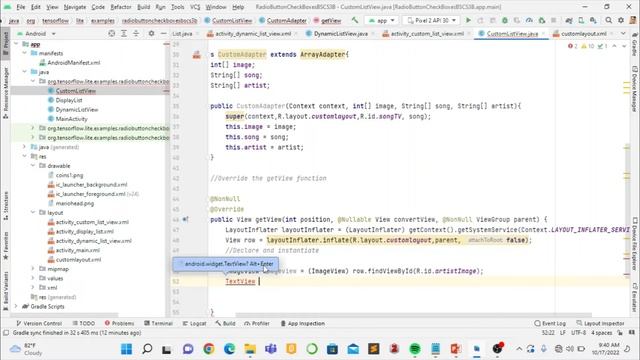This screenshot has height=360, width=640.
Task: Click the Sync Project with Gradle icon
Action: tap(569, 20)
